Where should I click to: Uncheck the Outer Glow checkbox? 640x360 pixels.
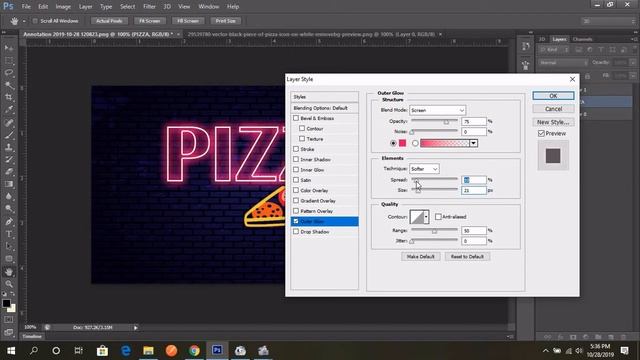point(296,221)
